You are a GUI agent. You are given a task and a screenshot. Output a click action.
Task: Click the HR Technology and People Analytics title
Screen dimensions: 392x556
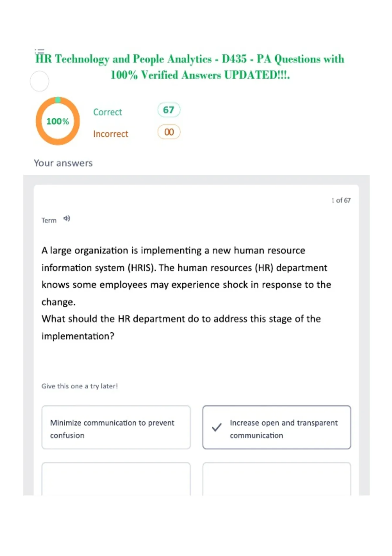pos(190,67)
